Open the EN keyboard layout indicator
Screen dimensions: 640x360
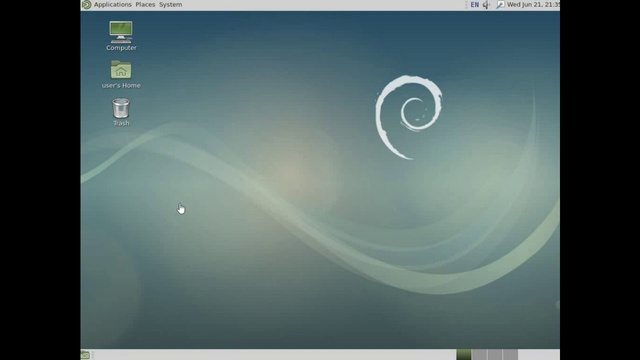pyautogui.click(x=474, y=5)
